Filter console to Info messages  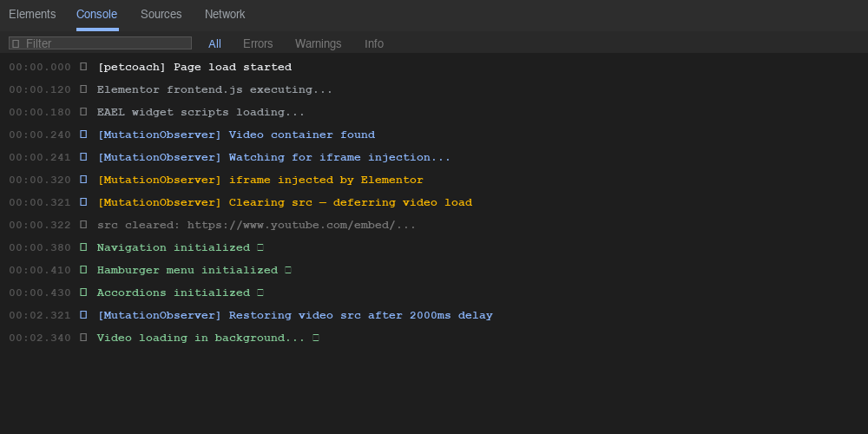(x=374, y=43)
